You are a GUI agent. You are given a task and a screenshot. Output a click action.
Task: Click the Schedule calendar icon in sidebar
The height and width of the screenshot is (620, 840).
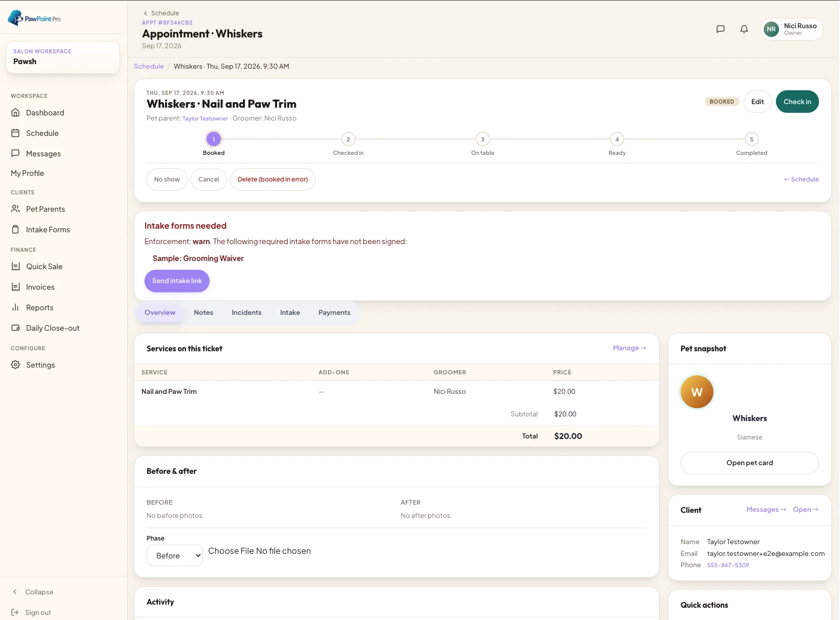[x=15, y=133]
